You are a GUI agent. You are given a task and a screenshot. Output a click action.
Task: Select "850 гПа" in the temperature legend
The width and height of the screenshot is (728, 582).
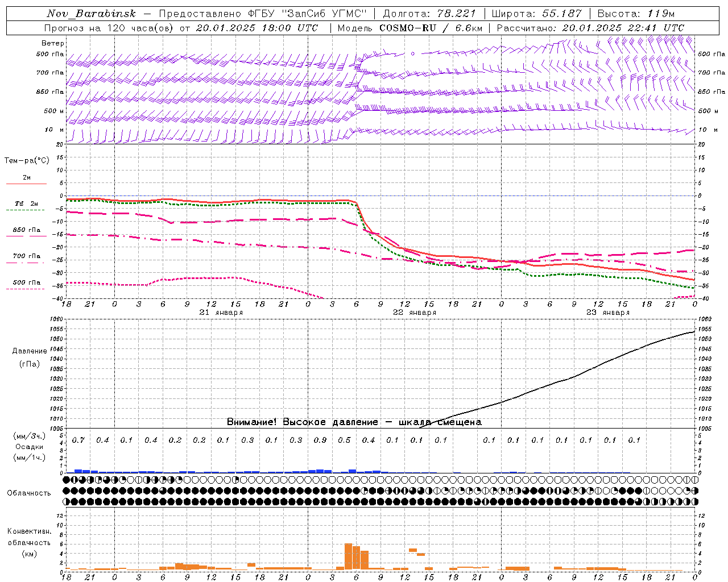coord(27,230)
